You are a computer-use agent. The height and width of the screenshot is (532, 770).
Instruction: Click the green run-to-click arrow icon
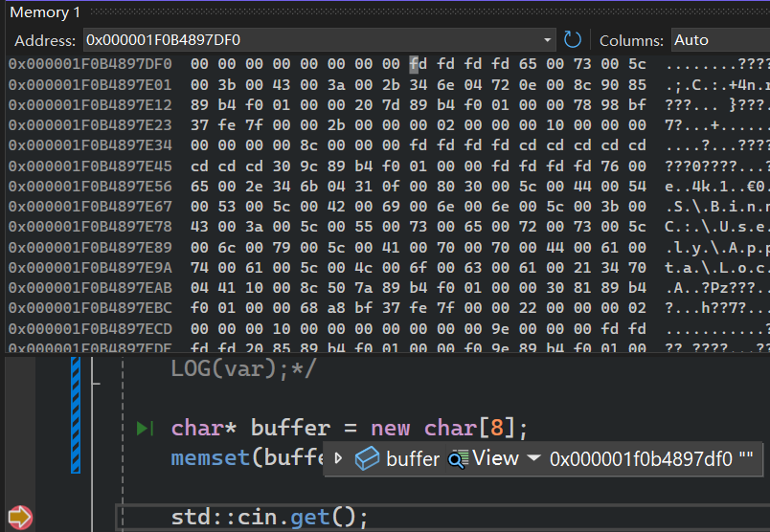pyautogui.click(x=146, y=428)
